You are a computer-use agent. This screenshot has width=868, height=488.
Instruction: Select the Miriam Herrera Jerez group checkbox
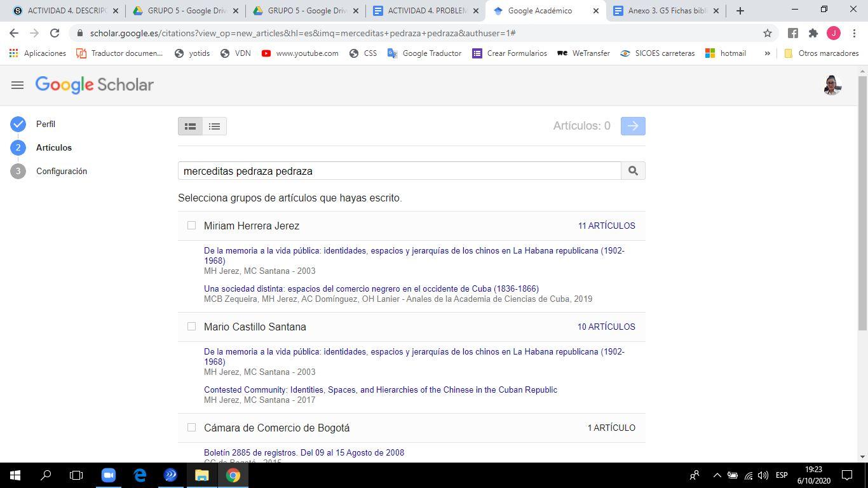point(191,225)
